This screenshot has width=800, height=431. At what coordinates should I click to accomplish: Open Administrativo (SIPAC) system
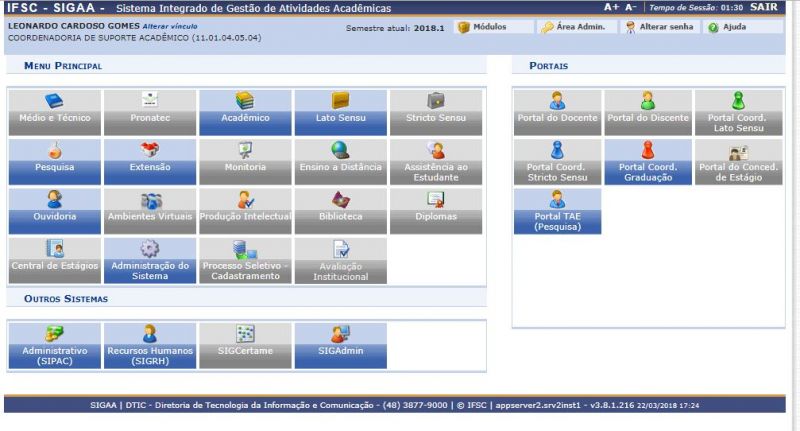pyautogui.click(x=54, y=335)
